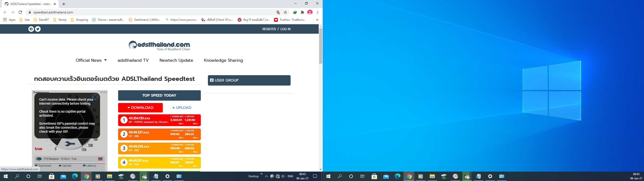Viewport: 644px width, 181px height.
Task: View site info via the padlock icon
Action: click(30, 12)
